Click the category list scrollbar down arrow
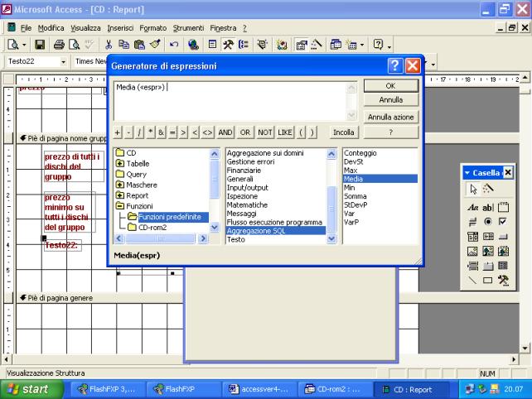 331,238
